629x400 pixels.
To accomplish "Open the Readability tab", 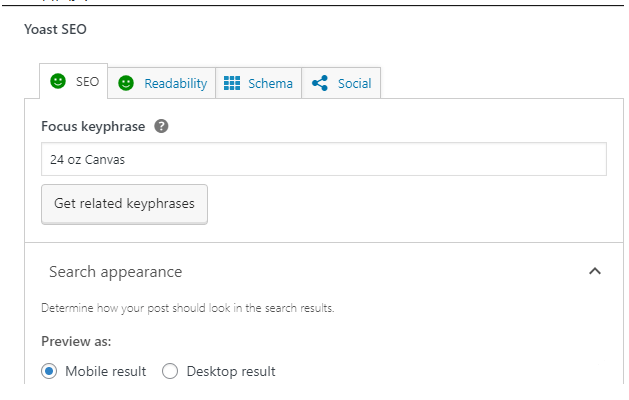I will (175, 83).
